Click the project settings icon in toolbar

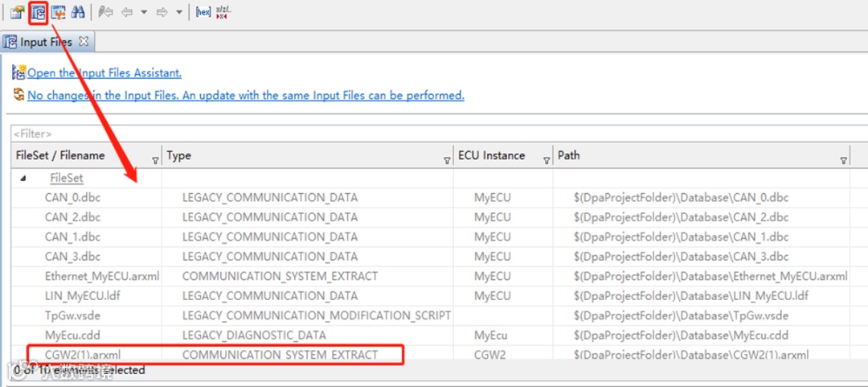17,12
